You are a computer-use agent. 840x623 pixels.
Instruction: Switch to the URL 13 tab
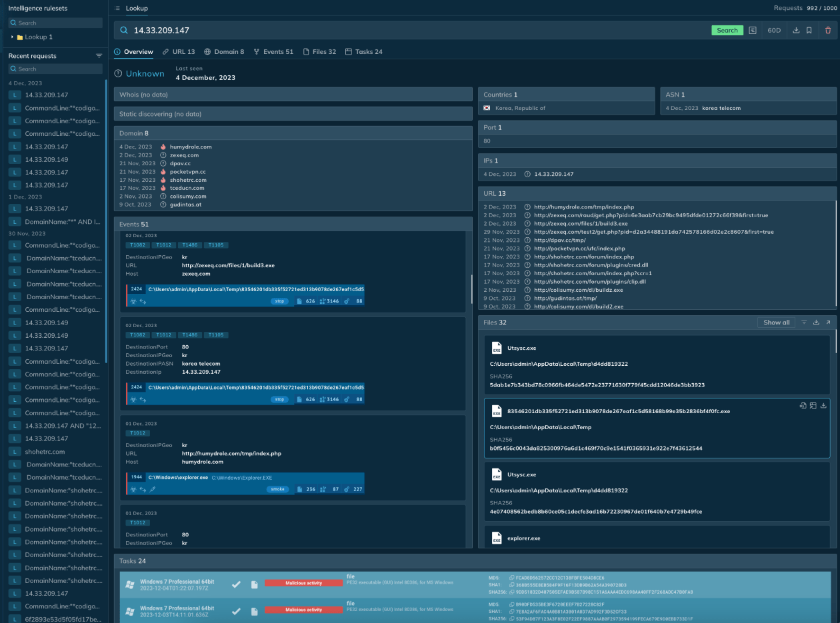(179, 52)
